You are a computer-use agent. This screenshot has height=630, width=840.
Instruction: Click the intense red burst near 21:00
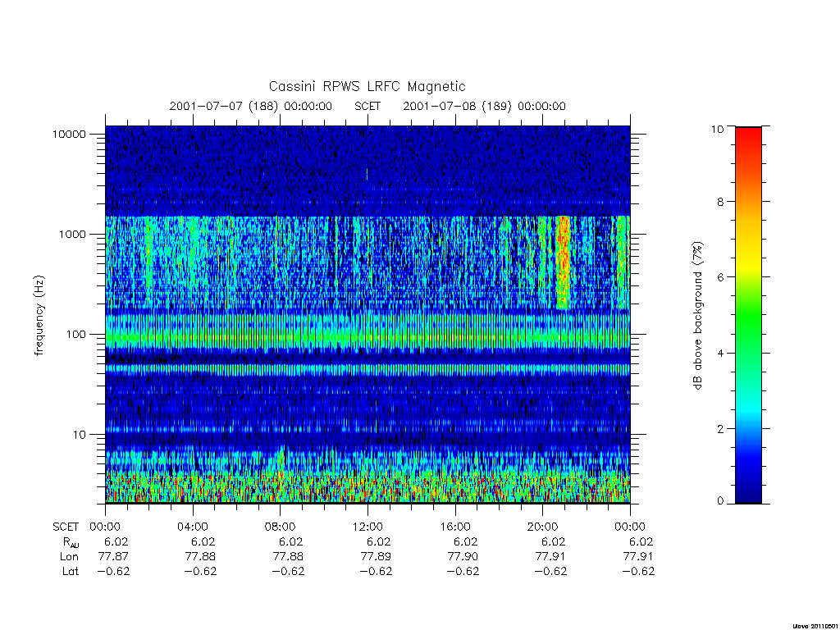tap(563, 262)
